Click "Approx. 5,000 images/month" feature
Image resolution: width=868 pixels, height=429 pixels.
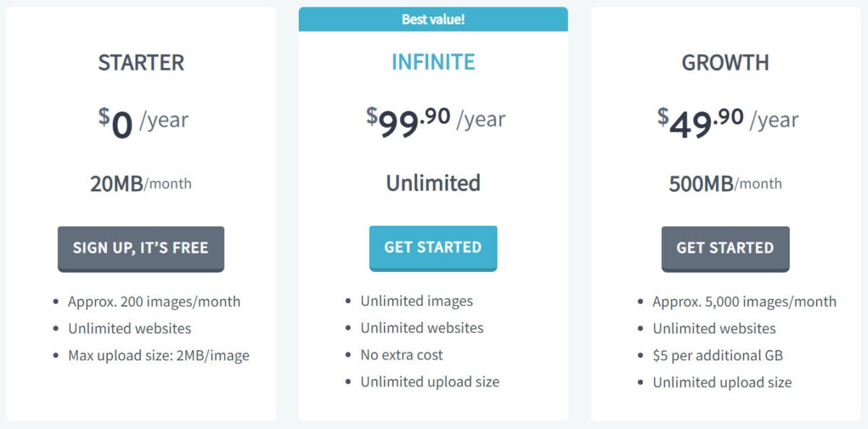coord(744,302)
